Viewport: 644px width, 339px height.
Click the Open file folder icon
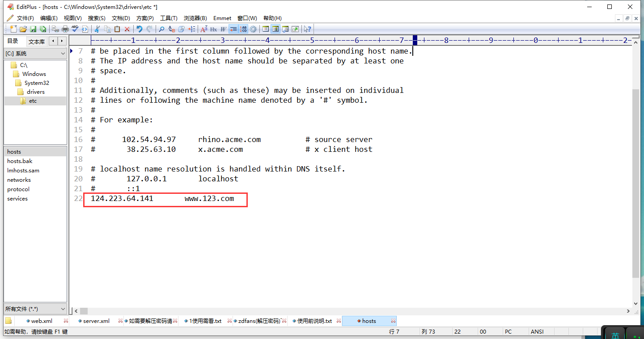(23, 29)
